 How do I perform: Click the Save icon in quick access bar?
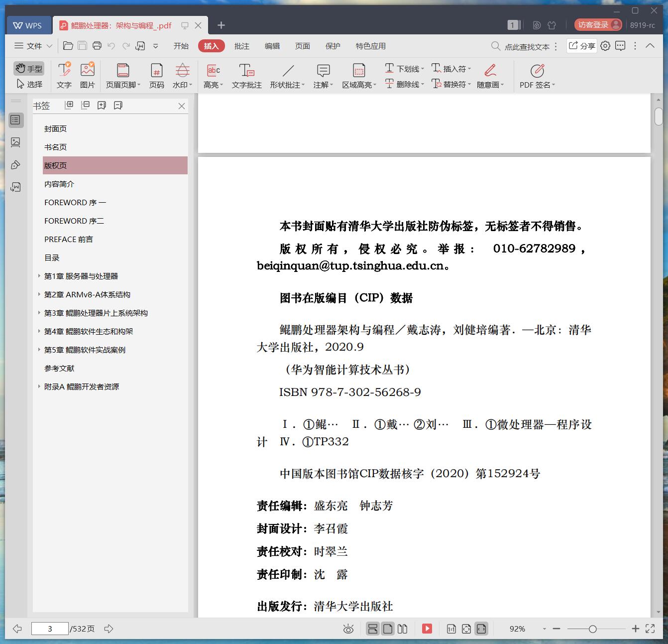click(x=83, y=46)
